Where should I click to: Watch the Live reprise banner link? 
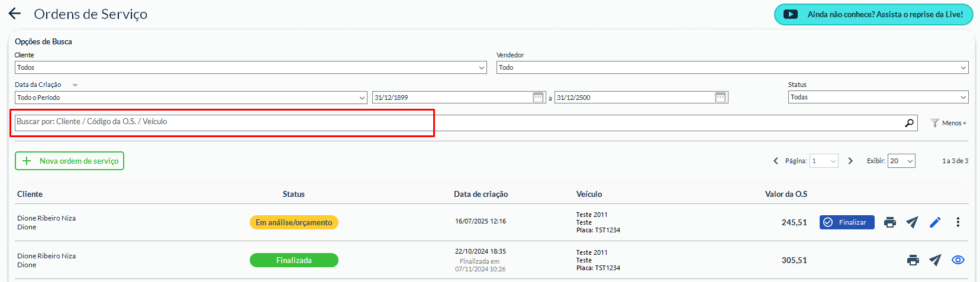pos(873,14)
